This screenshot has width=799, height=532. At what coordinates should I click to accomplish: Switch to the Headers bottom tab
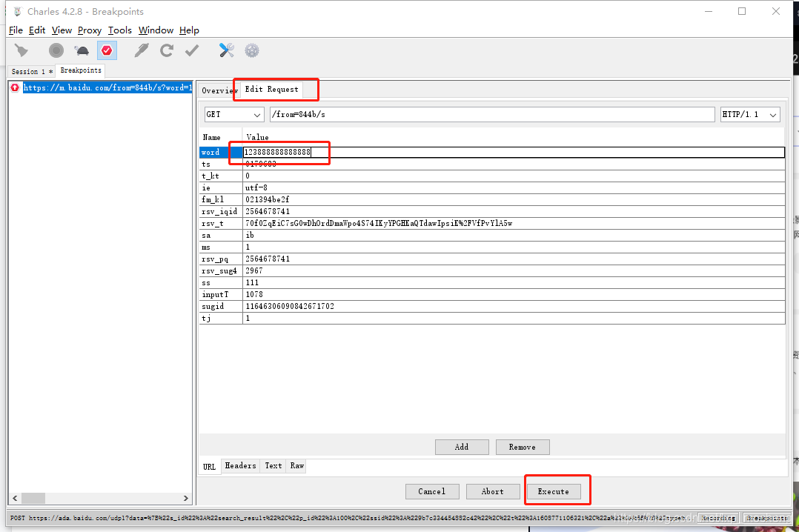coord(240,466)
